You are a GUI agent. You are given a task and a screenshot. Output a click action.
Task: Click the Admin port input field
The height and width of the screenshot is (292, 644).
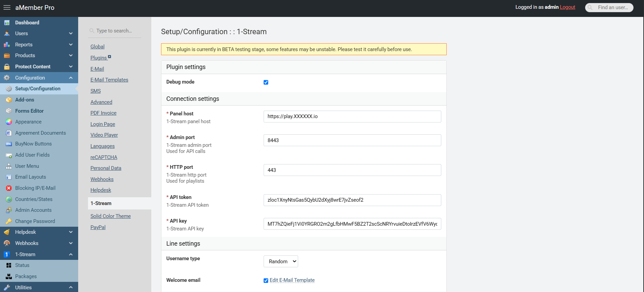(352, 140)
